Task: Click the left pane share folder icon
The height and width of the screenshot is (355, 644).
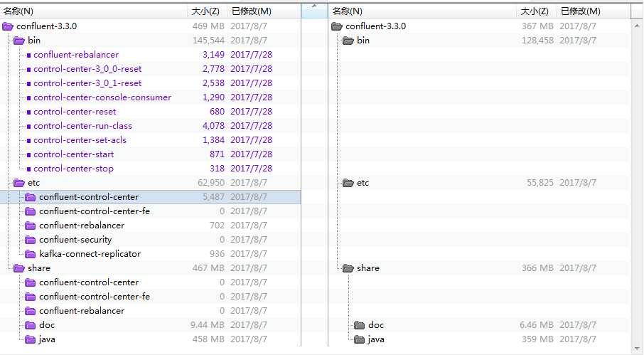Action: click(x=19, y=268)
